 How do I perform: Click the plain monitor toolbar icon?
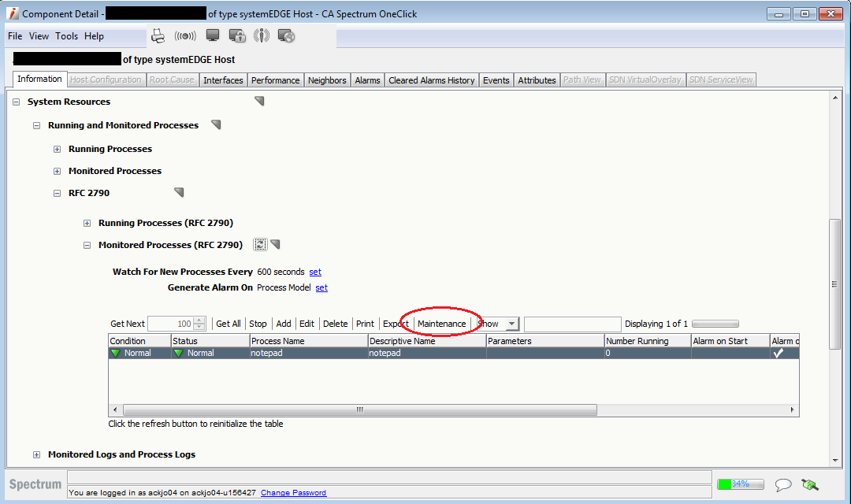coord(213,35)
